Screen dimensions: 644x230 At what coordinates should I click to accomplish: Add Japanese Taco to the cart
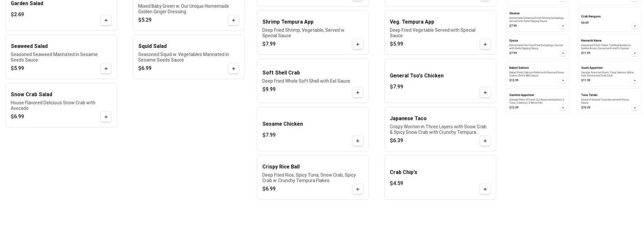(485, 141)
